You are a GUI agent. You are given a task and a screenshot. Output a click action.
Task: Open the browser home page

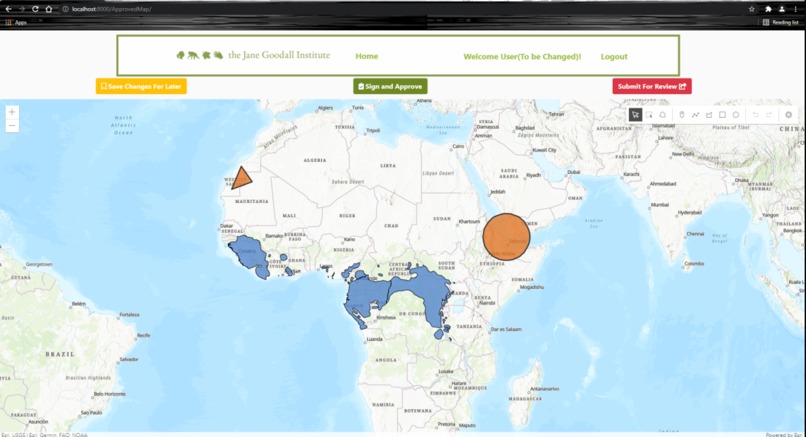pos(49,9)
